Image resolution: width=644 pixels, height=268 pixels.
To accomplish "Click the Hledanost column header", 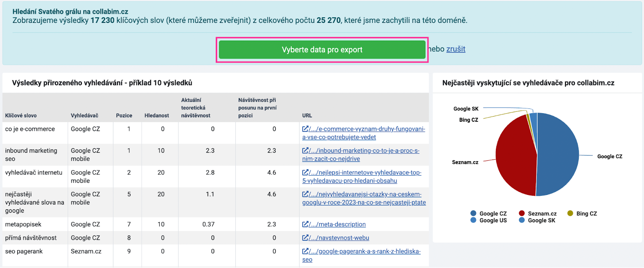I will coord(157,115).
